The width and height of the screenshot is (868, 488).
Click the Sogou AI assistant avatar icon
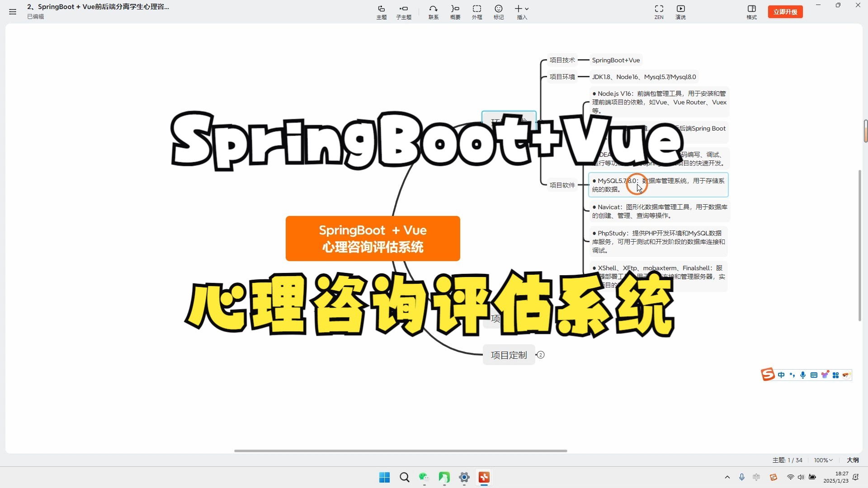pyautogui.click(x=846, y=375)
